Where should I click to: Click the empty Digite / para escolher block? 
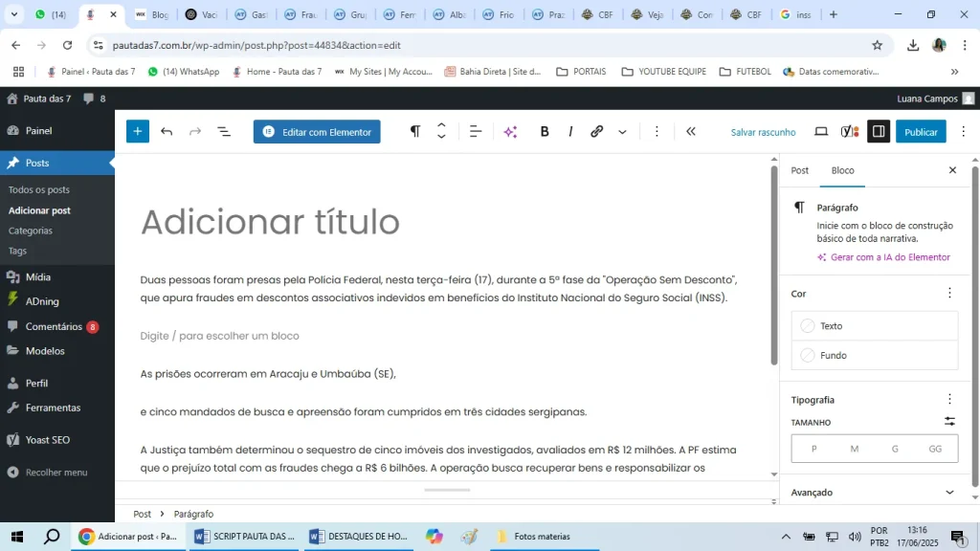tap(438, 336)
